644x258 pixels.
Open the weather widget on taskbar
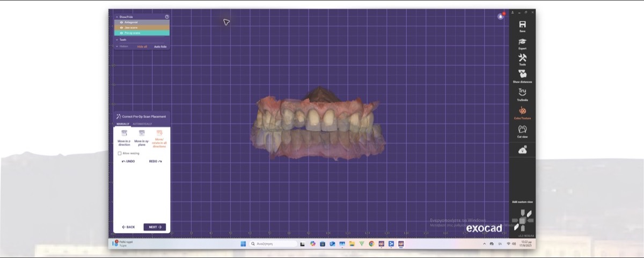pyautogui.click(x=123, y=243)
